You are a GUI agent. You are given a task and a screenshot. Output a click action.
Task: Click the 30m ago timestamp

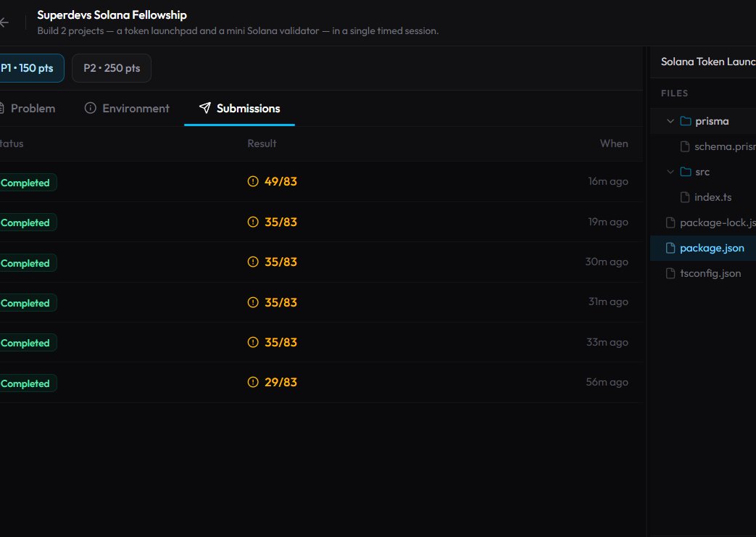point(607,262)
